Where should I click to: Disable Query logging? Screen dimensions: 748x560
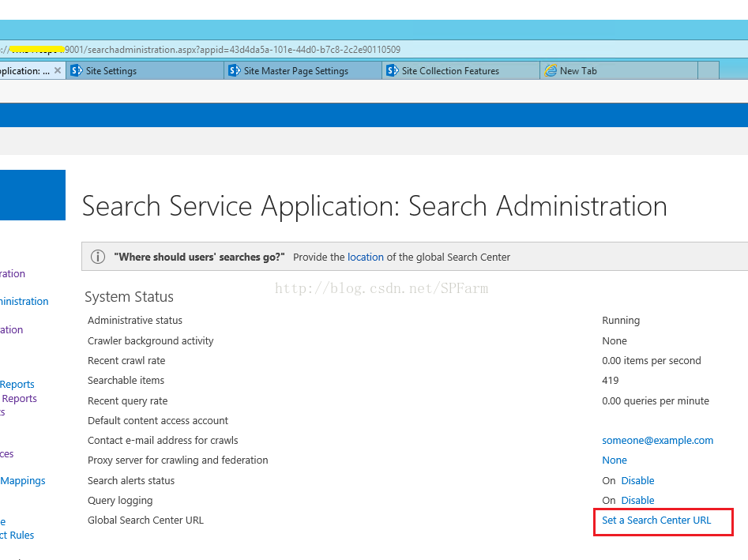pyautogui.click(x=637, y=501)
